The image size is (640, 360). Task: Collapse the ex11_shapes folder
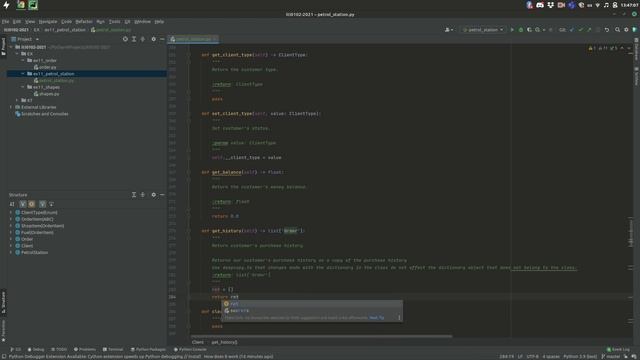[23, 87]
